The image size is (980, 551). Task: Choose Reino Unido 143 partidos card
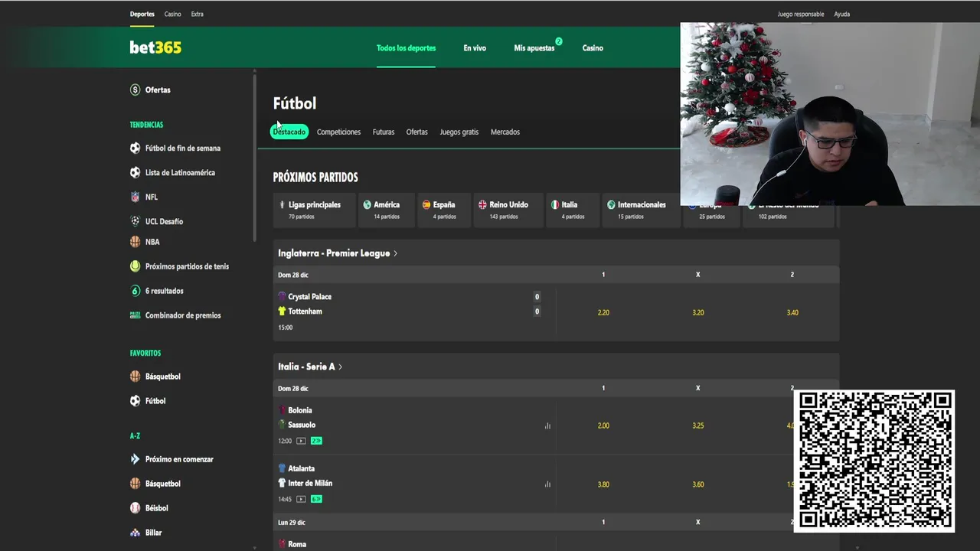coord(508,210)
